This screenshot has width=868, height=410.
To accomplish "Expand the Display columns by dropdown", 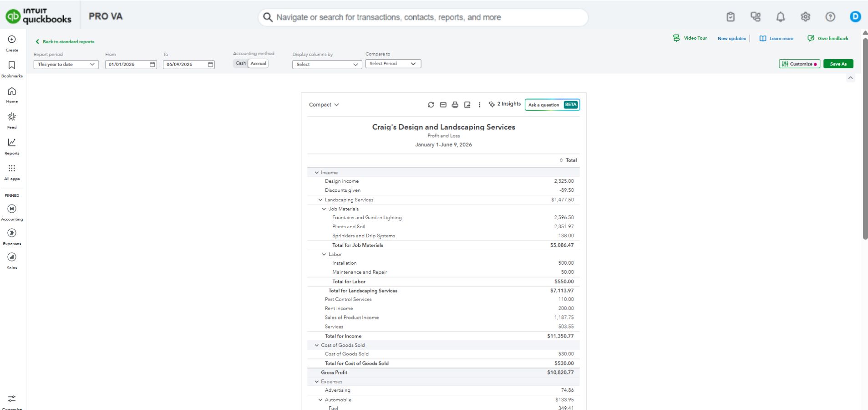I will (x=327, y=65).
